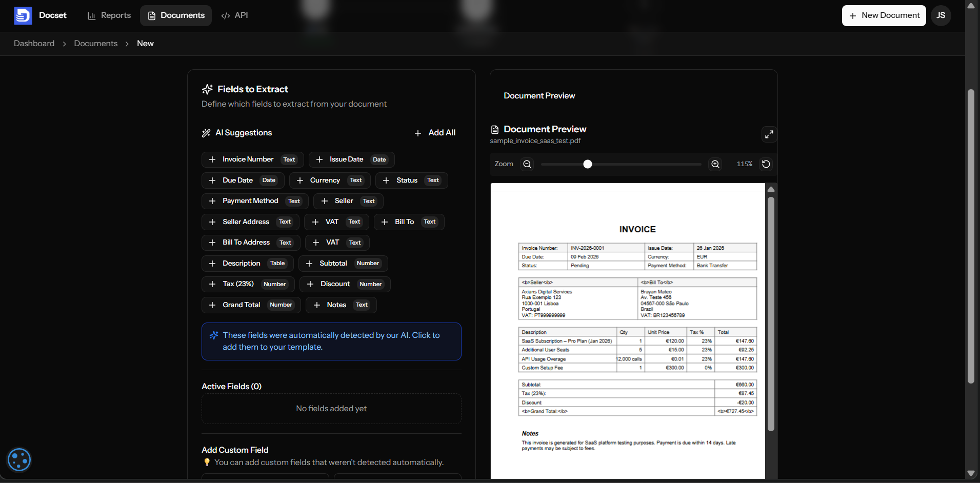This screenshot has height=483, width=980.
Task: Add Grand Total field via its plus icon
Action: tap(212, 305)
